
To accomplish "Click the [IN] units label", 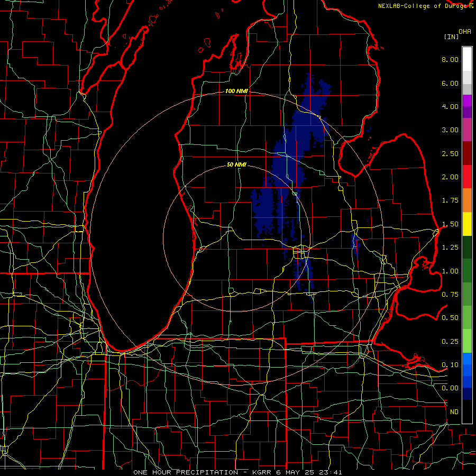I will [x=451, y=36].
